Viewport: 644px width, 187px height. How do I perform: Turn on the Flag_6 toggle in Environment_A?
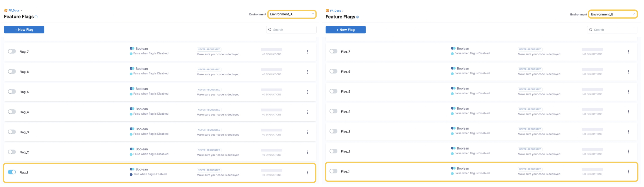(x=12, y=71)
